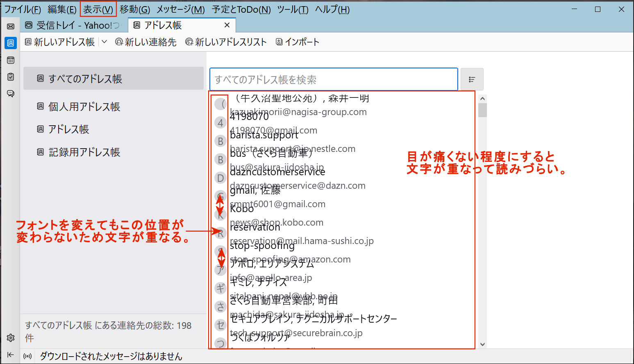Click 新しい連絡先 button
Image resolution: width=634 pixels, height=364 pixels.
click(x=146, y=42)
